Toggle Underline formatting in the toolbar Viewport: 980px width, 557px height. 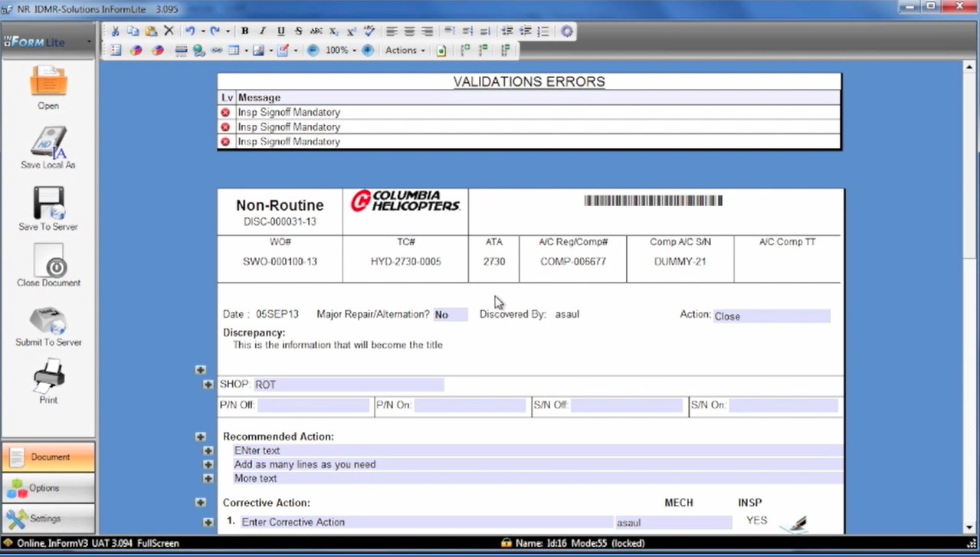(280, 31)
